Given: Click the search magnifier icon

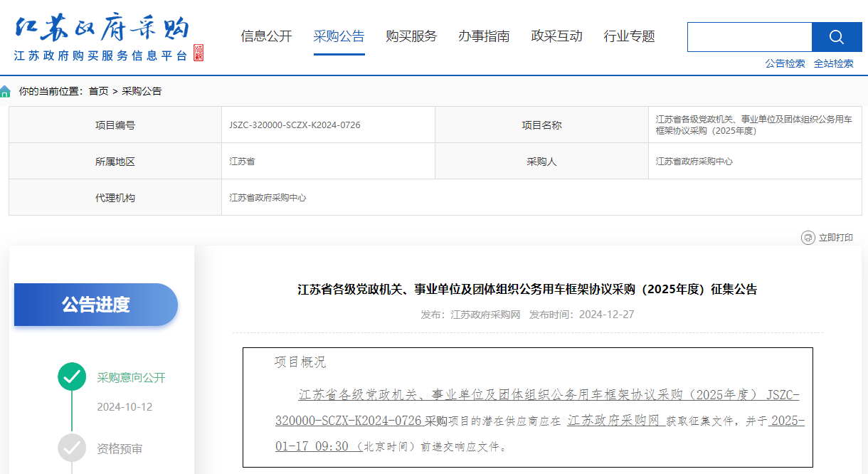Looking at the screenshot, I should (x=837, y=36).
